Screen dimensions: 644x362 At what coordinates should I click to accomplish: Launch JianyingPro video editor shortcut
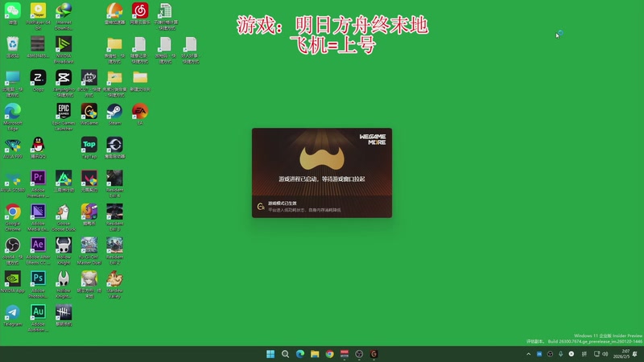pyautogui.click(x=64, y=84)
